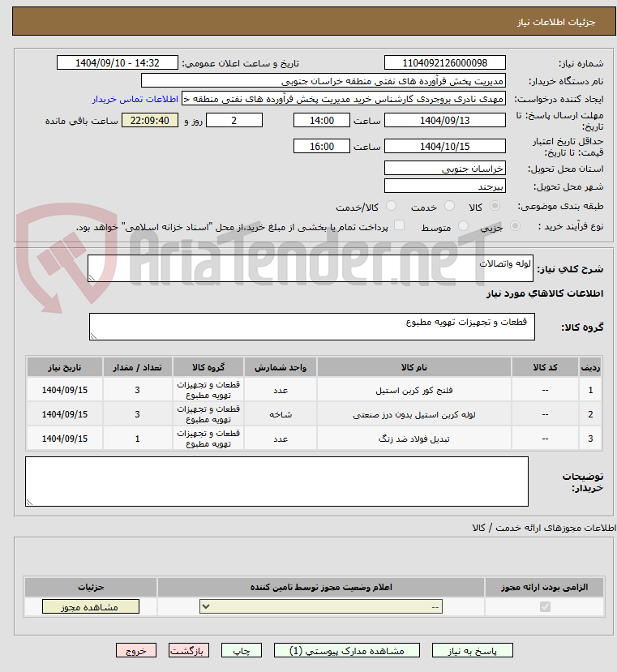Click the جزئیات column header in permits table
The image size is (617, 672).
point(91,587)
